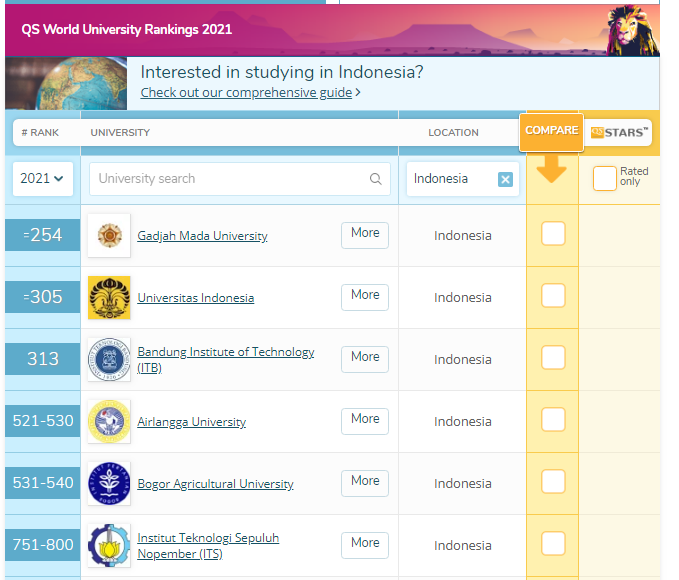This screenshot has width=679, height=580.
Task: Remove the Indonesia location filter
Action: pyautogui.click(x=505, y=179)
